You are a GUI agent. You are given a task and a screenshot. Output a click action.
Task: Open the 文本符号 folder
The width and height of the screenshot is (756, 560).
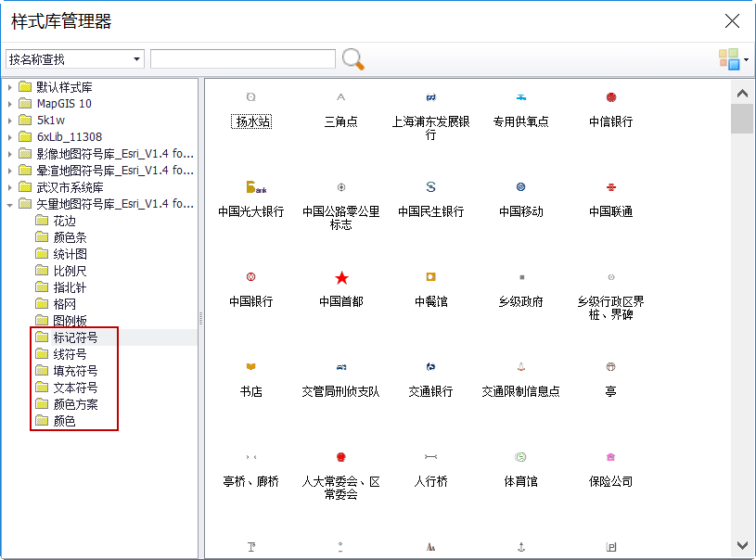click(x=75, y=388)
